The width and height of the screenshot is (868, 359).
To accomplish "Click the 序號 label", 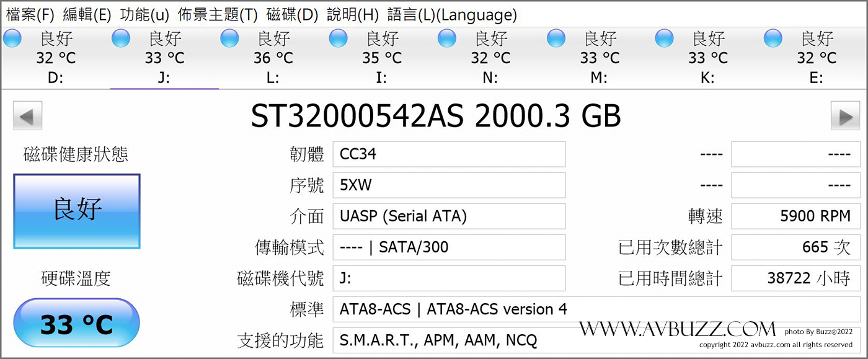I will coord(307,185).
